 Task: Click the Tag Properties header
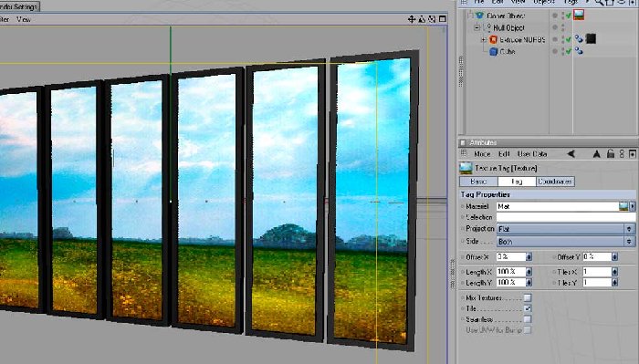click(548, 194)
